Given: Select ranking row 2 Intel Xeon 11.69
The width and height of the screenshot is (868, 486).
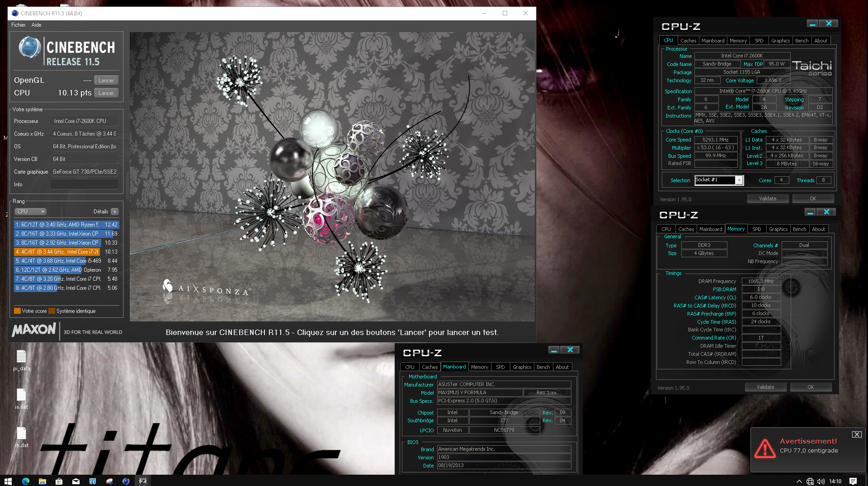Looking at the screenshot, I should point(66,233).
